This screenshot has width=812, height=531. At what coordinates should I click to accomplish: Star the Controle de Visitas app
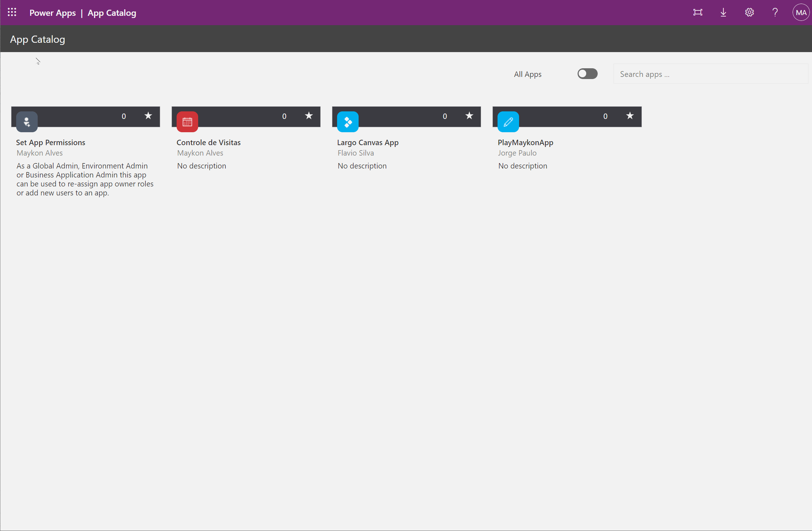tap(308, 116)
